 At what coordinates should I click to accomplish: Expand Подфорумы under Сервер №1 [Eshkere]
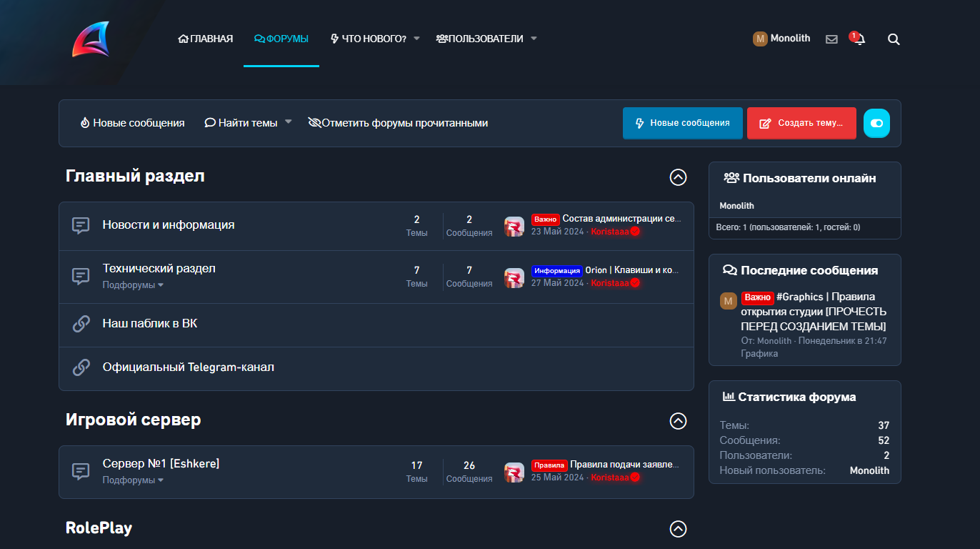(x=133, y=480)
